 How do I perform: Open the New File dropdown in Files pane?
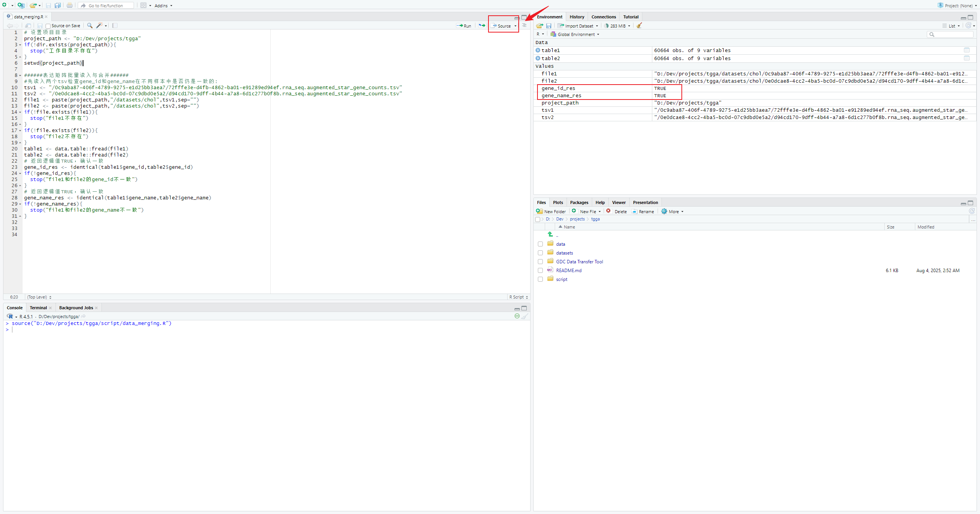click(x=587, y=211)
